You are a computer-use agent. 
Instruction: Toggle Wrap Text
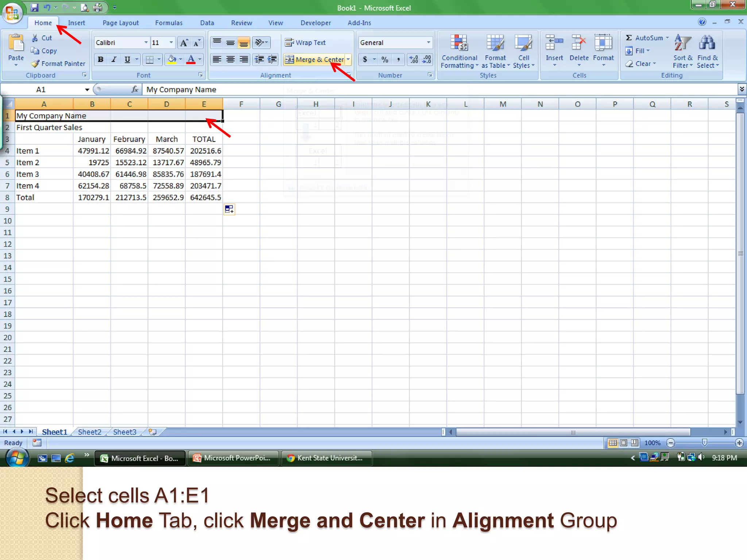click(305, 43)
